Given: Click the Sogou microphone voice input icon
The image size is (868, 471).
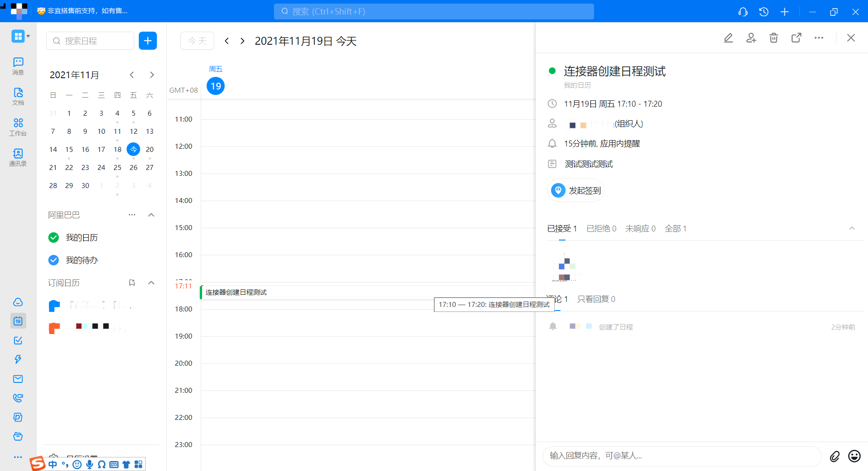Looking at the screenshot, I should click(x=90, y=464).
